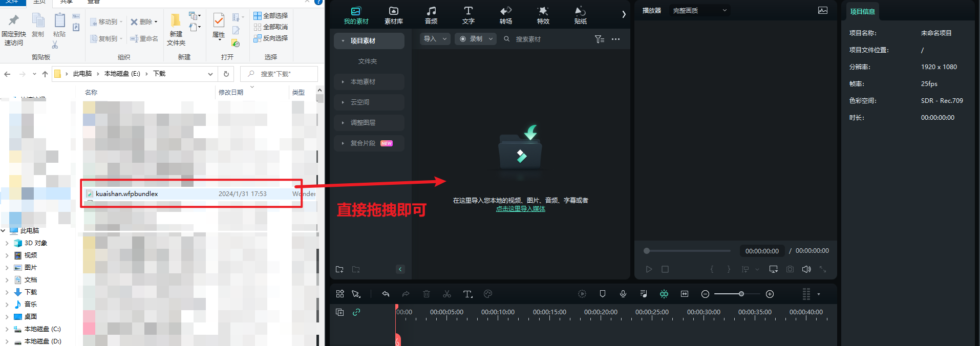Click 新建文件夹 in the Explorer ribbon

(176, 30)
